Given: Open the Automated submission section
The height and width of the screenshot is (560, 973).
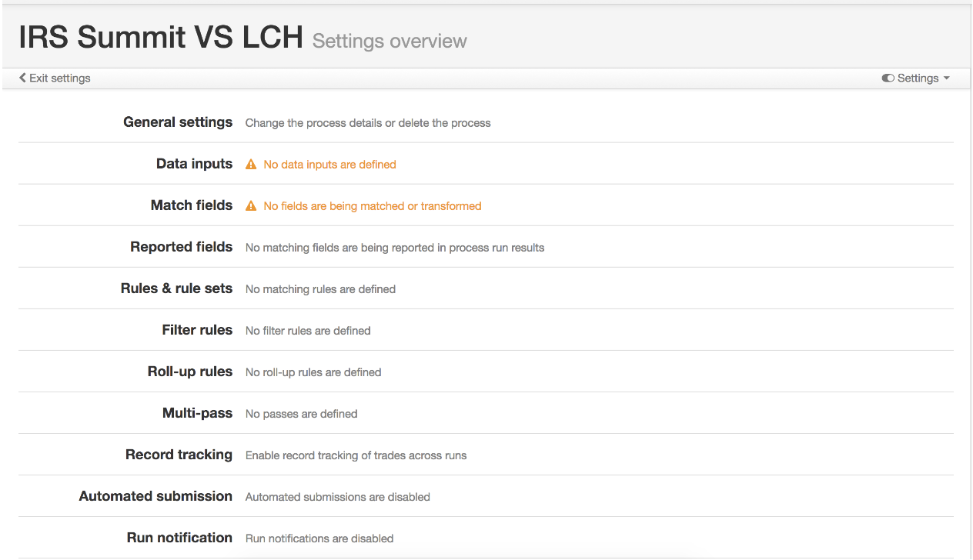Looking at the screenshot, I should pyautogui.click(x=155, y=496).
